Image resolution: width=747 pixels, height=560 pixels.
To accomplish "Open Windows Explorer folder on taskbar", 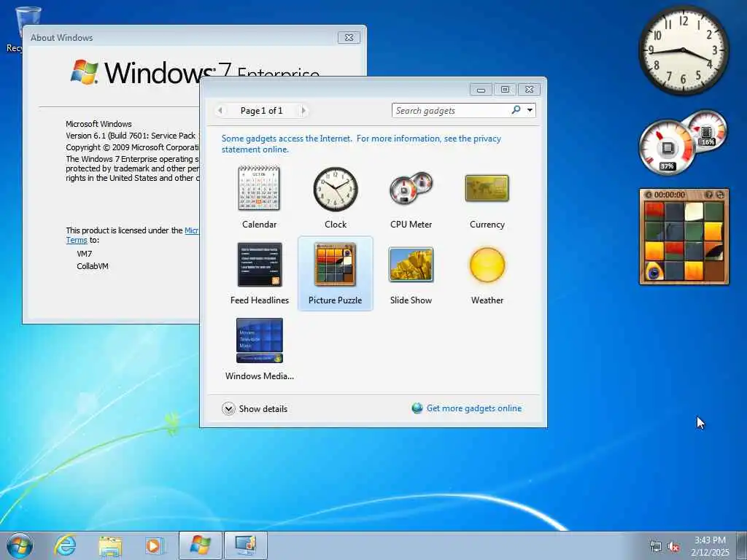I will tap(111, 546).
